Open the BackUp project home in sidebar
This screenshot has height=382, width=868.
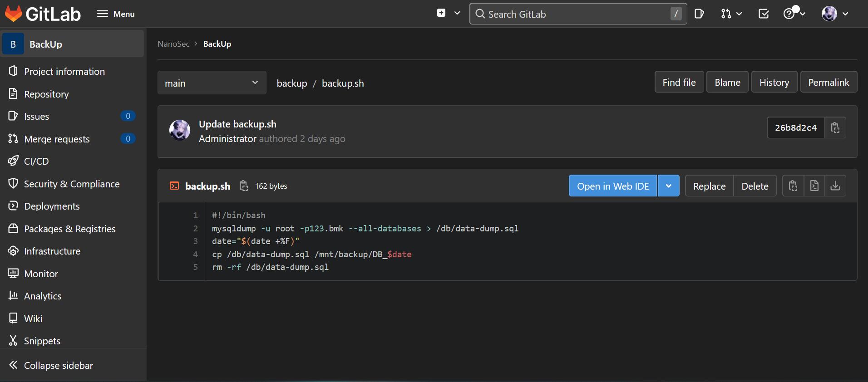[x=73, y=44]
